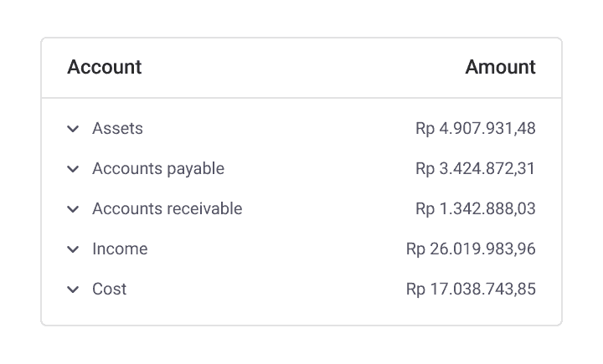Select the Accounts payable label
This screenshot has height=364, width=603.
pyautogui.click(x=158, y=169)
